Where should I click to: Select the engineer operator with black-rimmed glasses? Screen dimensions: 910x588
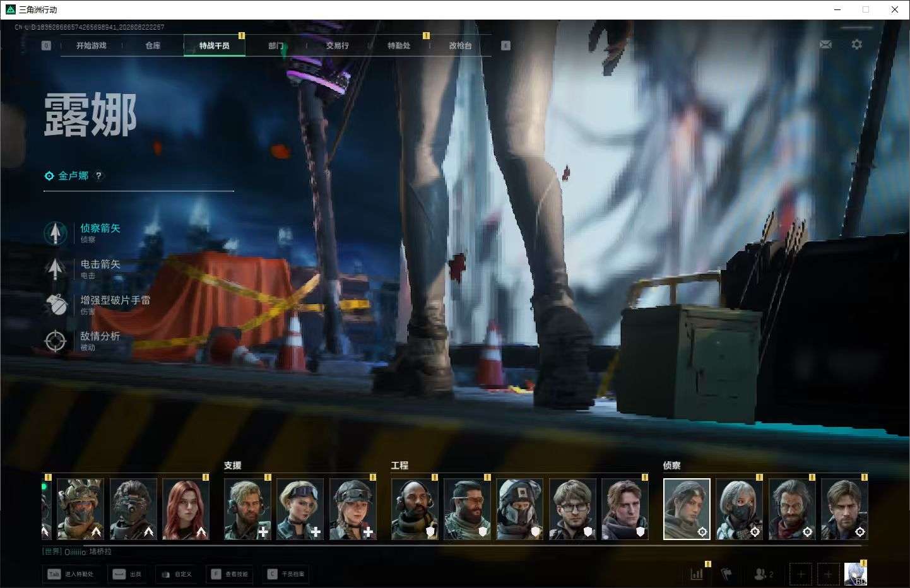coord(572,509)
